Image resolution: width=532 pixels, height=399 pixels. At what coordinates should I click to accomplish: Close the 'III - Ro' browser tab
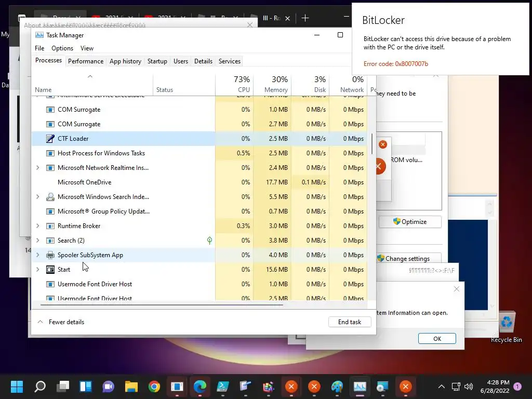click(287, 18)
